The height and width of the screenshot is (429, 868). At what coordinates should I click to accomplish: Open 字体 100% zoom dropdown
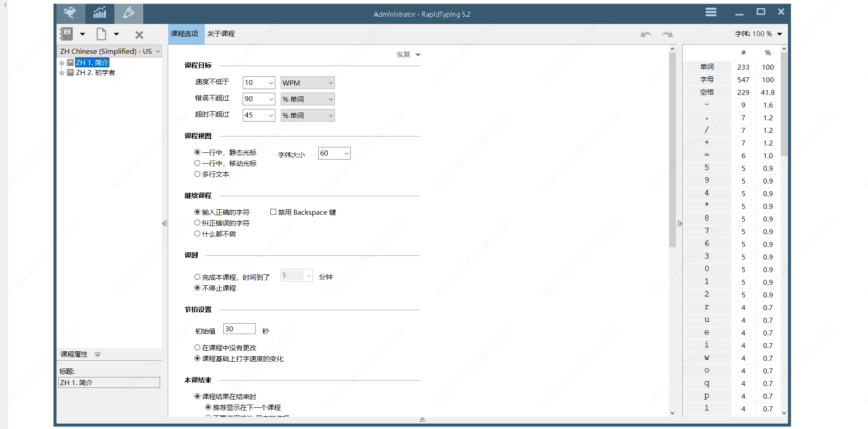click(779, 34)
